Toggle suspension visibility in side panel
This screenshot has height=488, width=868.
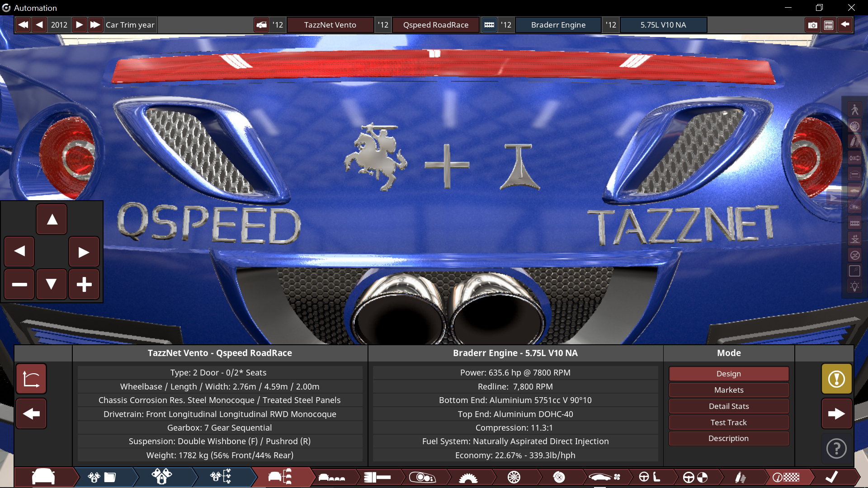[x=854, y=142]
